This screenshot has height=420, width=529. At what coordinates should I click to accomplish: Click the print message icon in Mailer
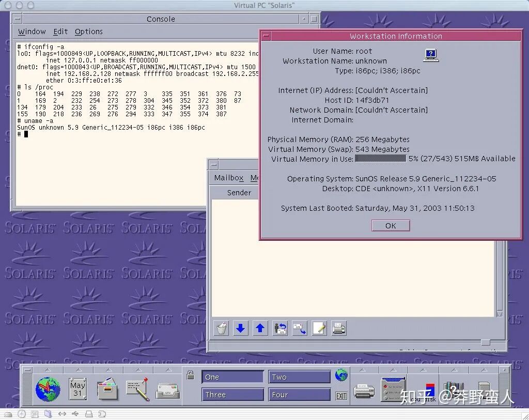pyautogui.click(x=339, y=328)
